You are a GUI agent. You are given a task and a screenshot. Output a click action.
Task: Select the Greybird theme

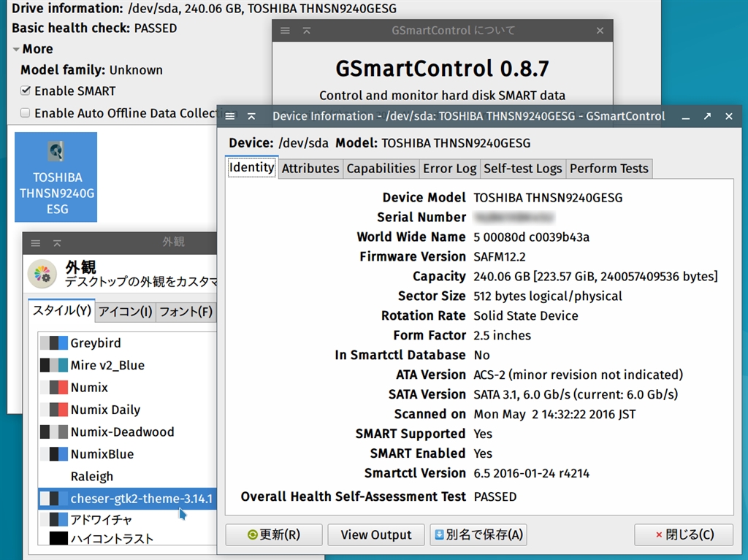(127, 343)
